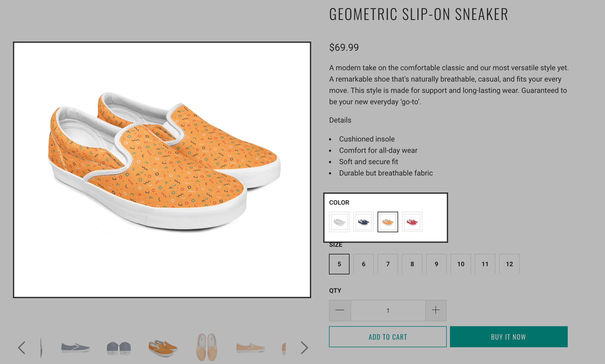The height and width of the screenshot is (364, 605).
Task: Choose the navy blue sneaker color
Action: [364, 222]
